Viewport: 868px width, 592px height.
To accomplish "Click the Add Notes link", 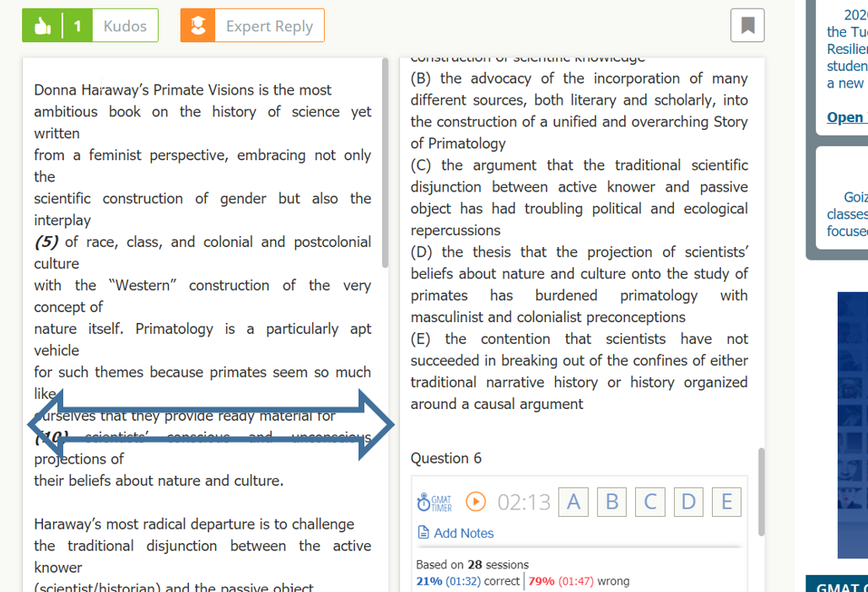I will [463, 533].
